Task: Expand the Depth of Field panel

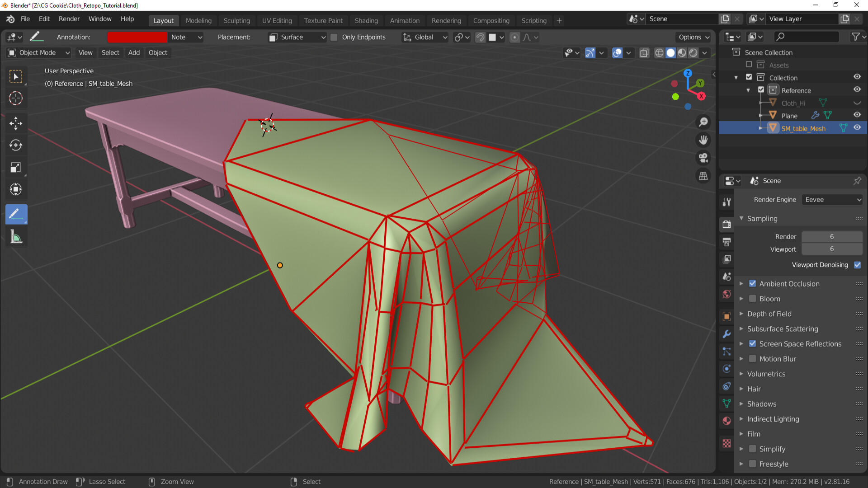Action: click(741, 314)
